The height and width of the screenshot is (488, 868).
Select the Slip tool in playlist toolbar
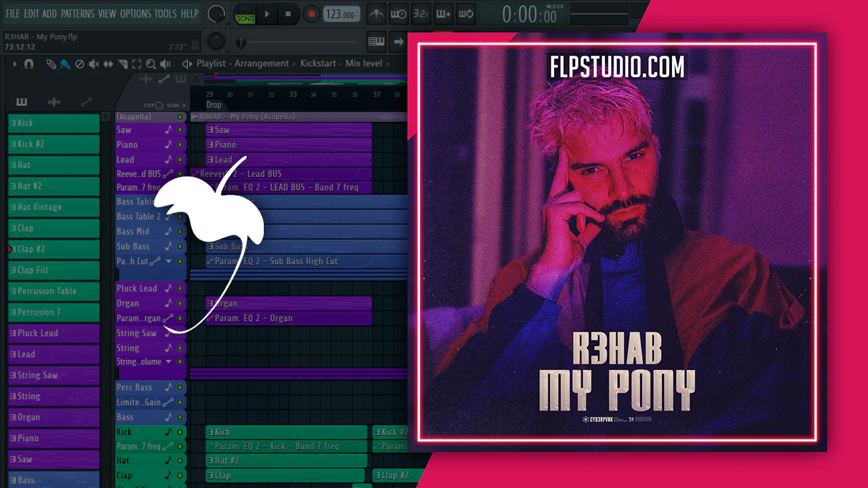[108, 64]
